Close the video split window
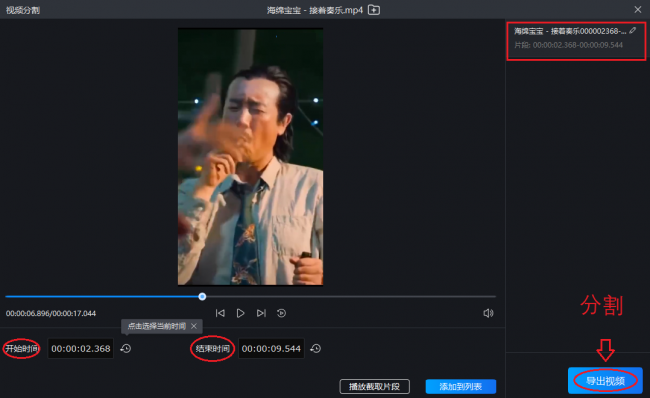 [x=638, y=9]
